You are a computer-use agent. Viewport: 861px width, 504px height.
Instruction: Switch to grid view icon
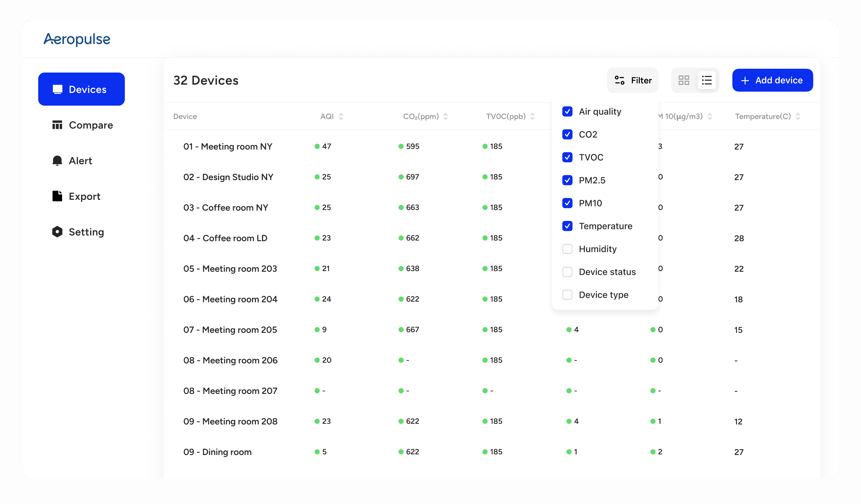pos(684,80)
